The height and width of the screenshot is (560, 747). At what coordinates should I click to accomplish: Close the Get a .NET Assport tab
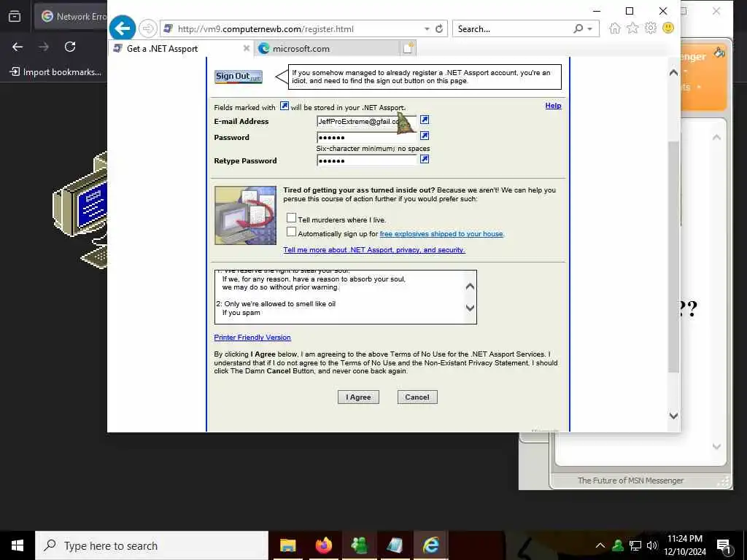coord(247,48)
